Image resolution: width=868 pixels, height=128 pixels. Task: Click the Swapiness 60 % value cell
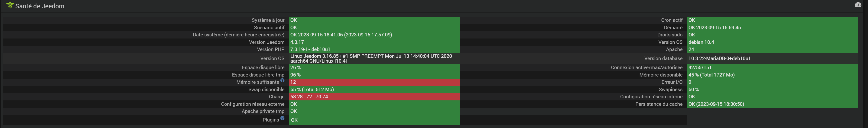pyautogui.click(x=772, y=90)
